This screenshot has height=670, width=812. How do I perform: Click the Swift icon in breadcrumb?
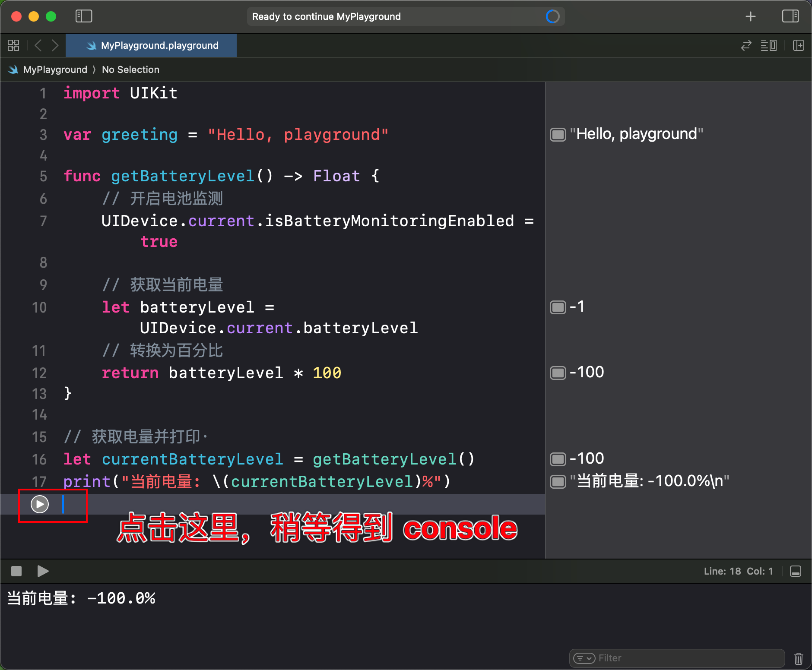click(13, 70)
